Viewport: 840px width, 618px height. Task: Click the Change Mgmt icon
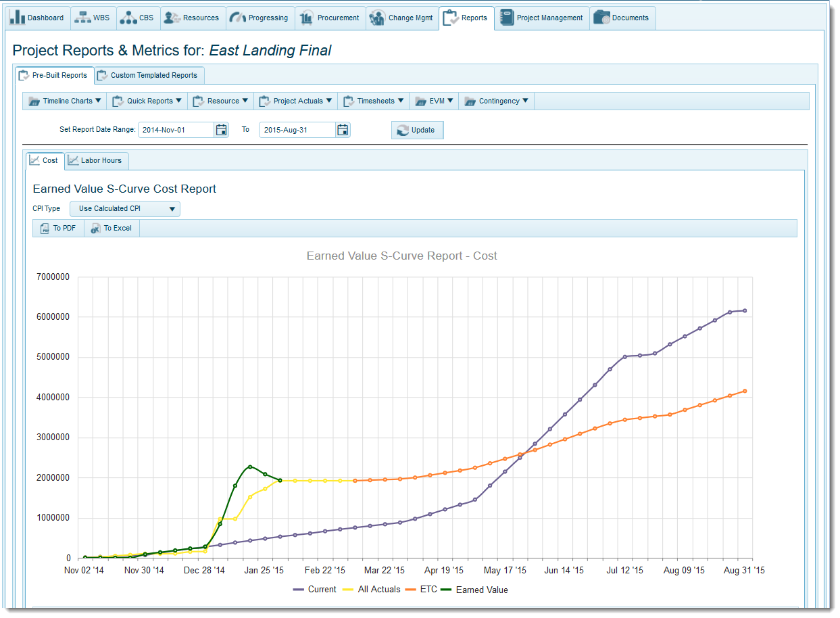click(x=377, y=18)
